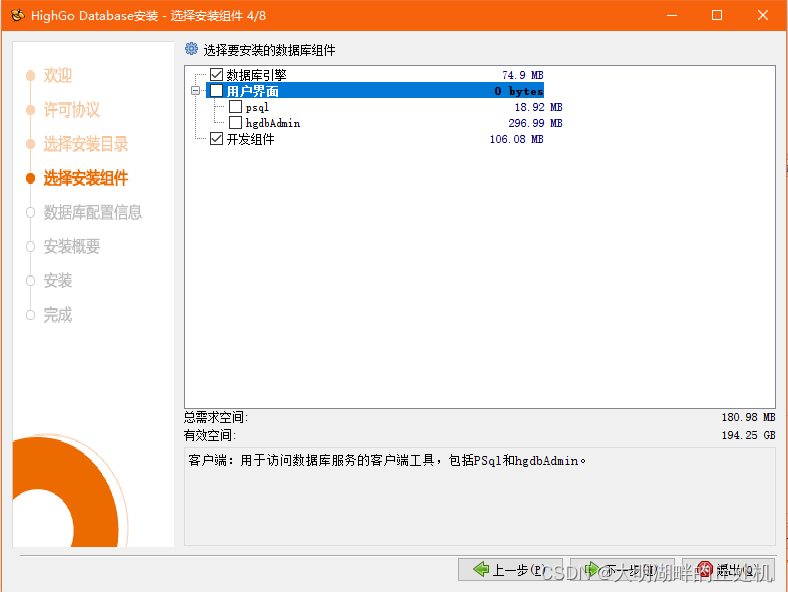Click the 106.08 MB size value
The image size is (788, 592).
click(517, 139)
